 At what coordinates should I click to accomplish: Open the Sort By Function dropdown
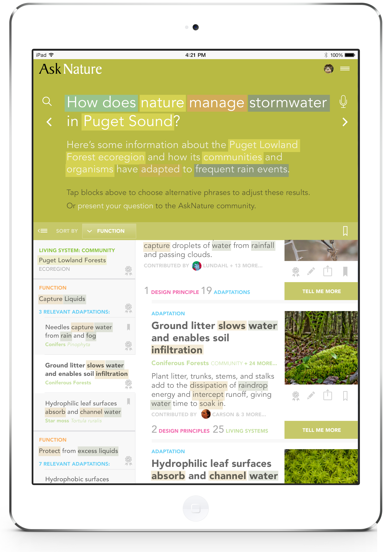coord(109,231)
